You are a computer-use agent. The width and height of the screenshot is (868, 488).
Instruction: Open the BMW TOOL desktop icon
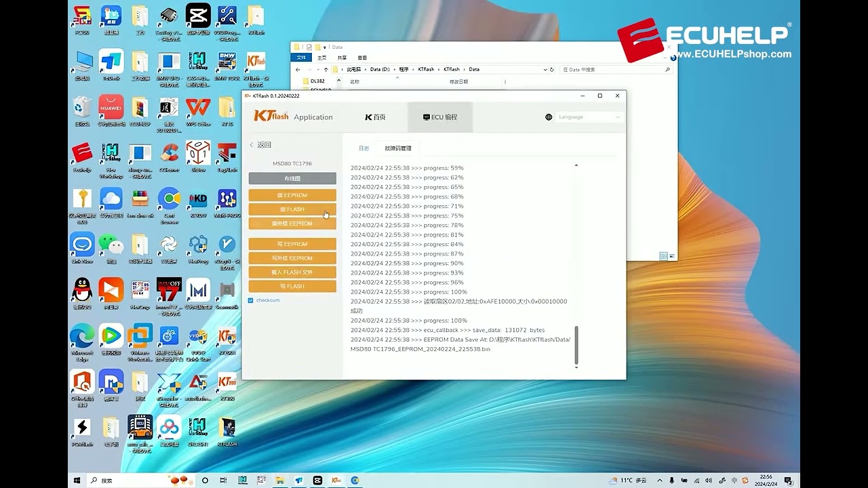(x=226, y=65)
